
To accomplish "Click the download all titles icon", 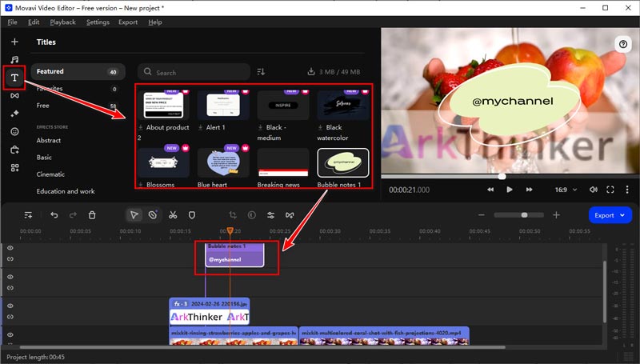I will pyautogui.click(x=311, y=72).
